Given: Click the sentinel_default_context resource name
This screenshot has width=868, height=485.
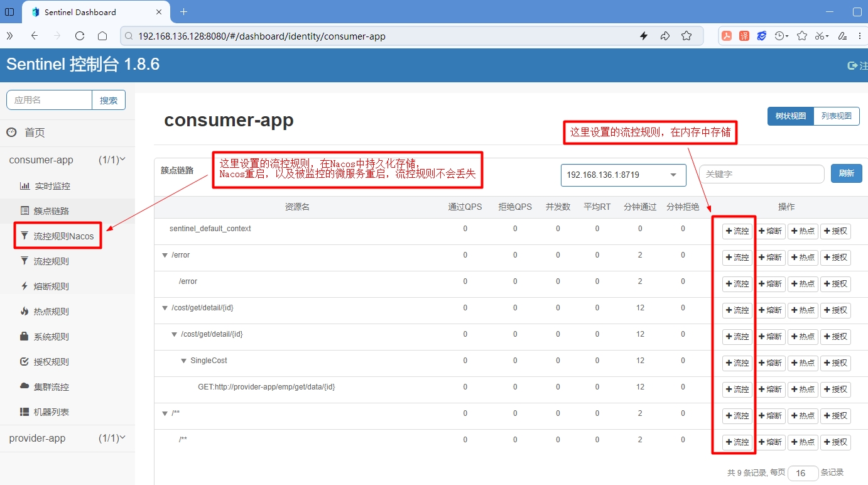Looking at the screenshot, I should [210, 229].
